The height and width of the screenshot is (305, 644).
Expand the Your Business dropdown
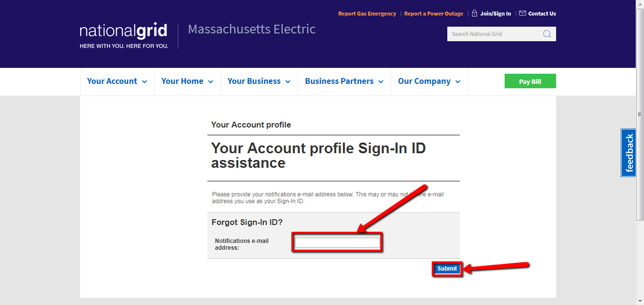pos(259,81)
